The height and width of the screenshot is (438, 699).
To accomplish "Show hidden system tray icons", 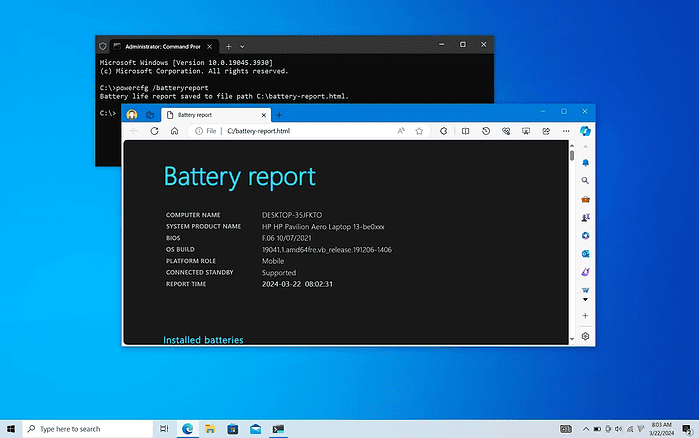I will pos(586,429).
